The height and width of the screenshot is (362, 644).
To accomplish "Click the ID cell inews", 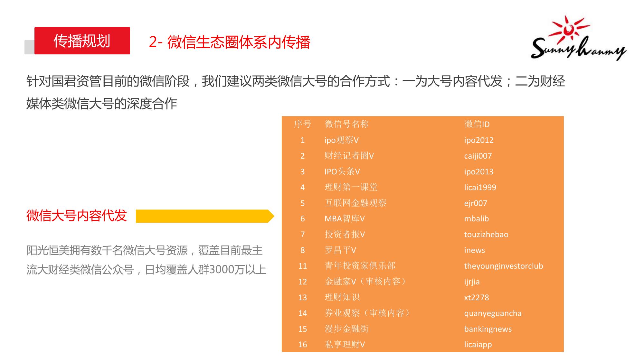I will 474,250.
